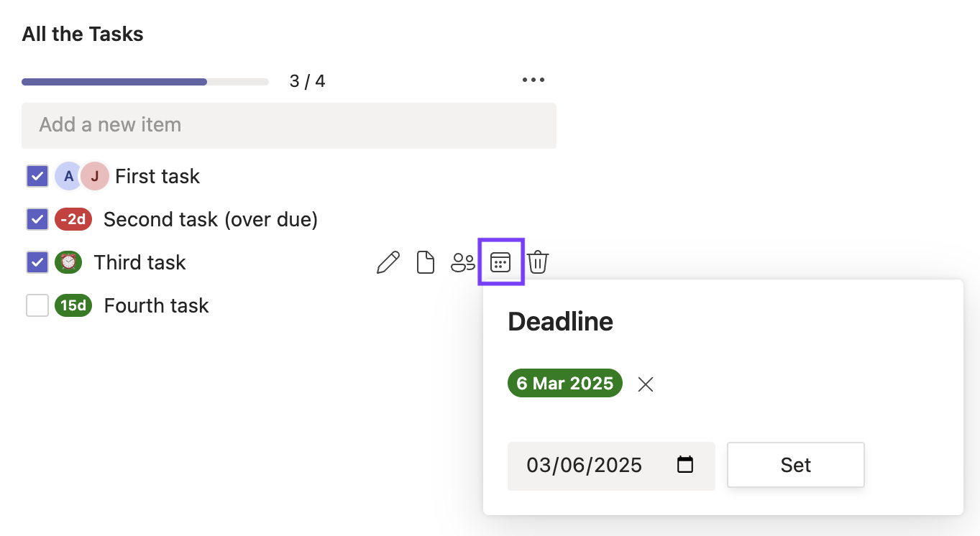Uncheck the Third task checkbox
Viewport: 980px width, 536px height.
pos(37,262)
